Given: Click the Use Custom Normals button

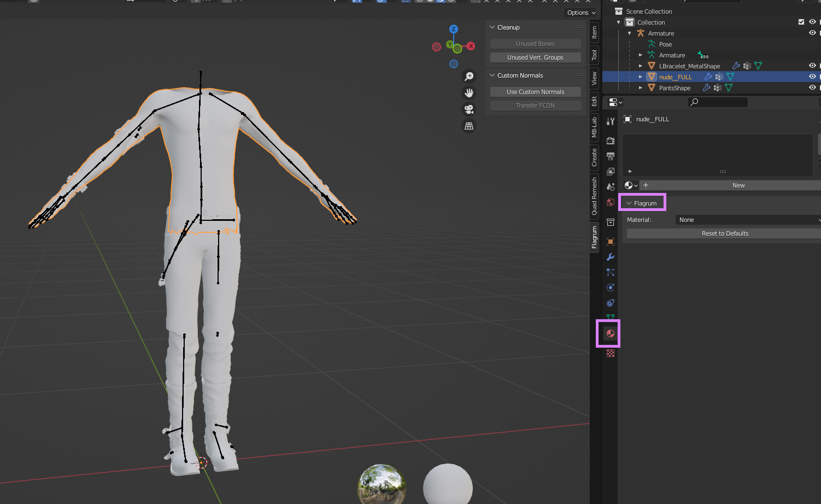Looking at the screenshot, I should click(x=535, y=92).
